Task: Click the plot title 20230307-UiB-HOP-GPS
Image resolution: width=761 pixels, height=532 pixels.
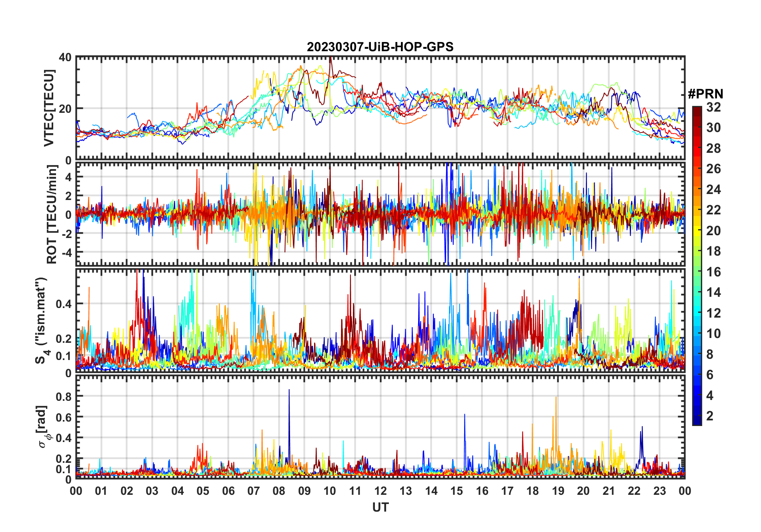Action: tap(380, 47)
